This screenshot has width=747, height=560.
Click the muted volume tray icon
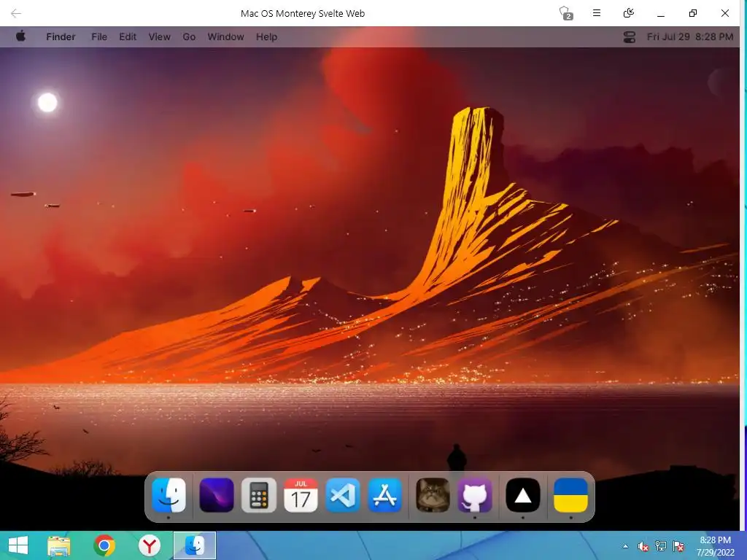tap(643, 546)
